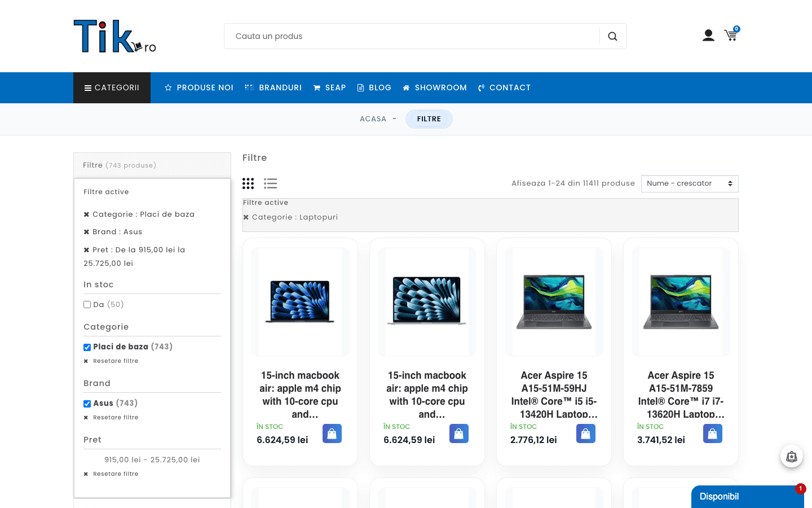Image resolution: width=812 pixels, height=508 pixels.
Task: Click the search magnifier icon
Action: [612, 36]
